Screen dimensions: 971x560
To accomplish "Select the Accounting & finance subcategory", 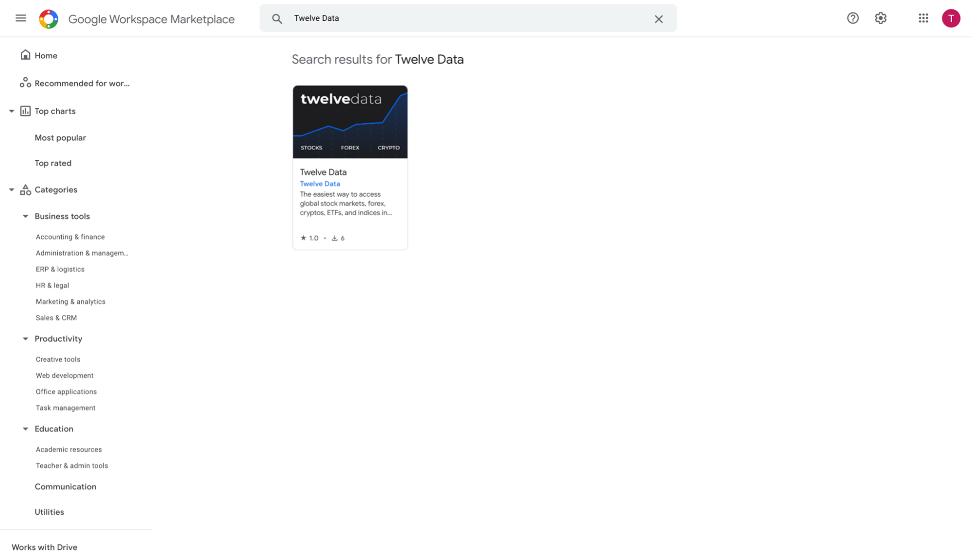I will [70, 237].
